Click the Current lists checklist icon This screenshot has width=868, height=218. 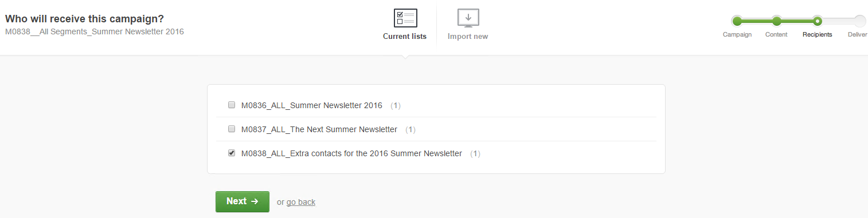(405, 18)
